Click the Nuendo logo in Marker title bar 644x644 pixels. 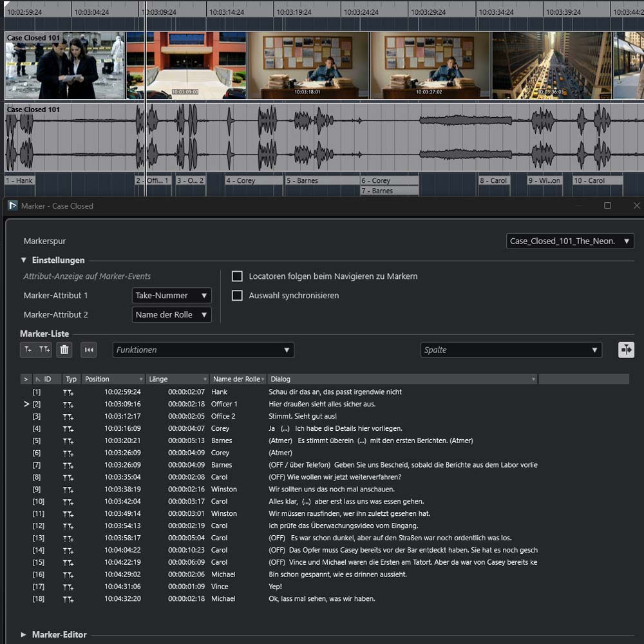click(x=13, y=206)
